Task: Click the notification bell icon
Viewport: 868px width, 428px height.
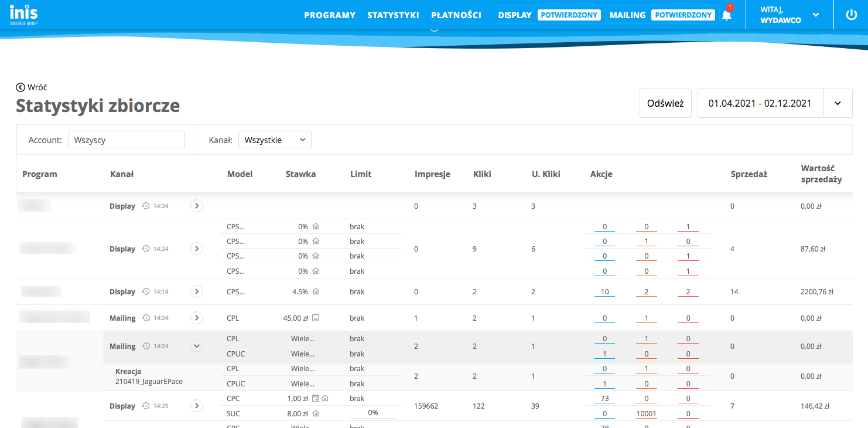Action: [726, 15]
